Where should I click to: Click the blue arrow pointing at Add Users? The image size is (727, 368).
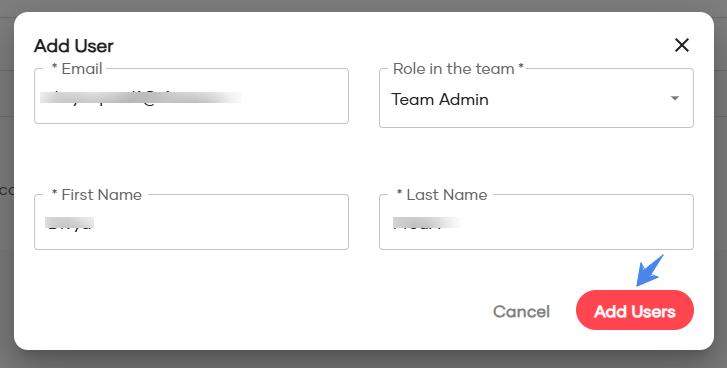click(650, 270)
